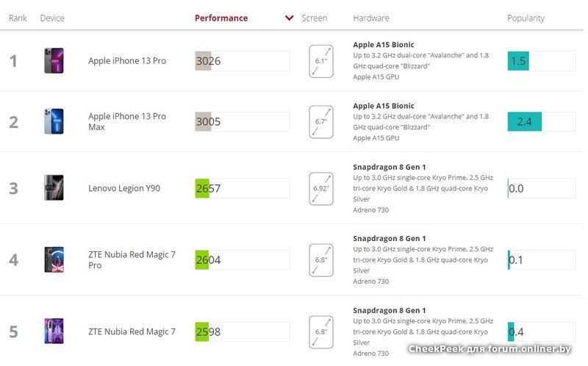Sort by the Hardware column header
The height and width of the screenshot is (366, 588).
point(371,18)
